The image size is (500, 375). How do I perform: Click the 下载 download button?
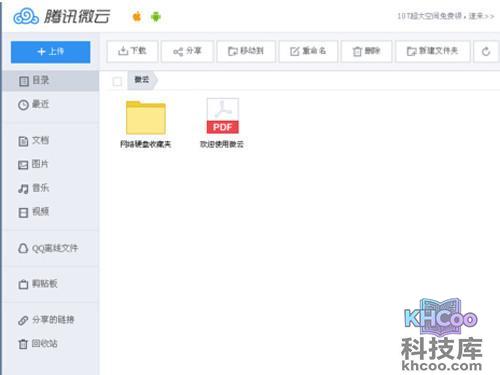coord(132,51)
